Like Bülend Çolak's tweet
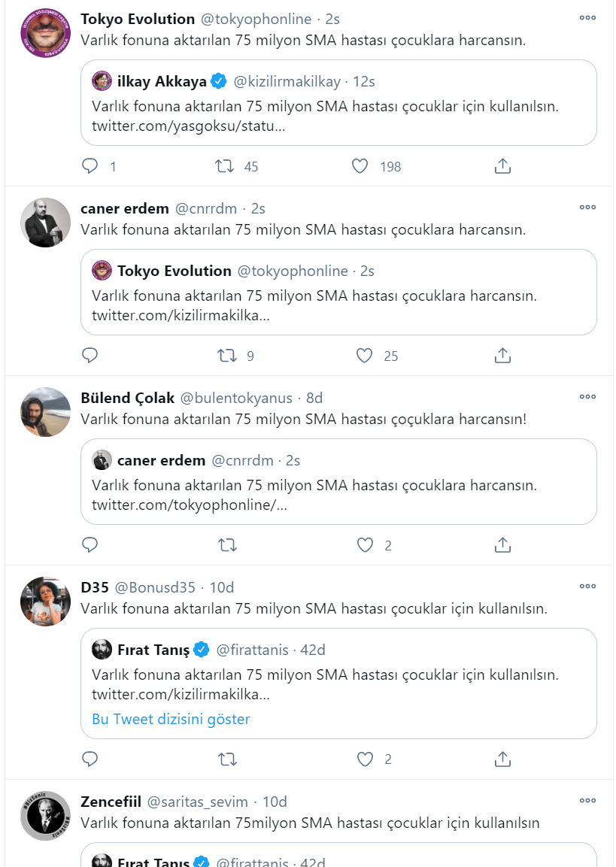The image size is (616, 867). click(365, 545)
